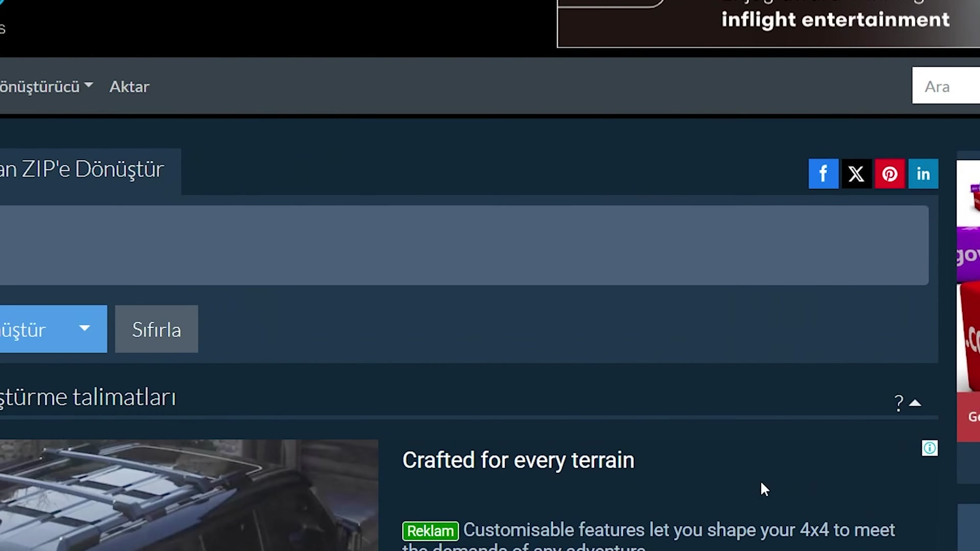Click into the Ara search field
Image resolution: width=980 pixels, height=551 pixels.
[x=946, y=86]
